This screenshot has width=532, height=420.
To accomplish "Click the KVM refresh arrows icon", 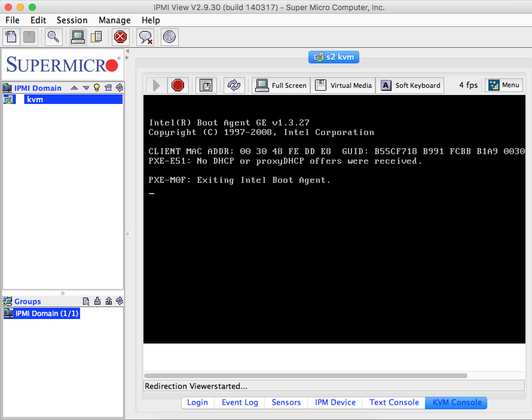I will coord(234,85).
